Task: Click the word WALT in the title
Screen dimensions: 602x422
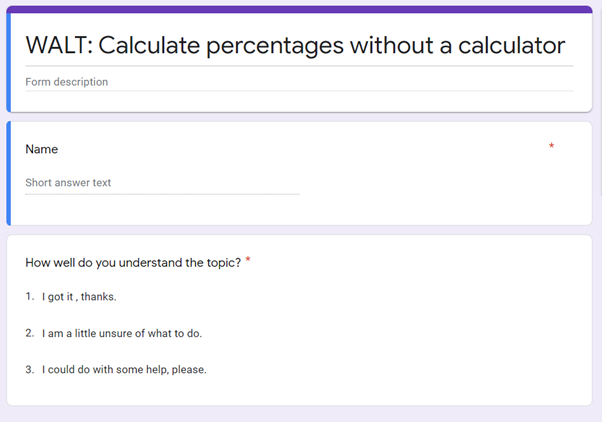Action: click(56, 45)
